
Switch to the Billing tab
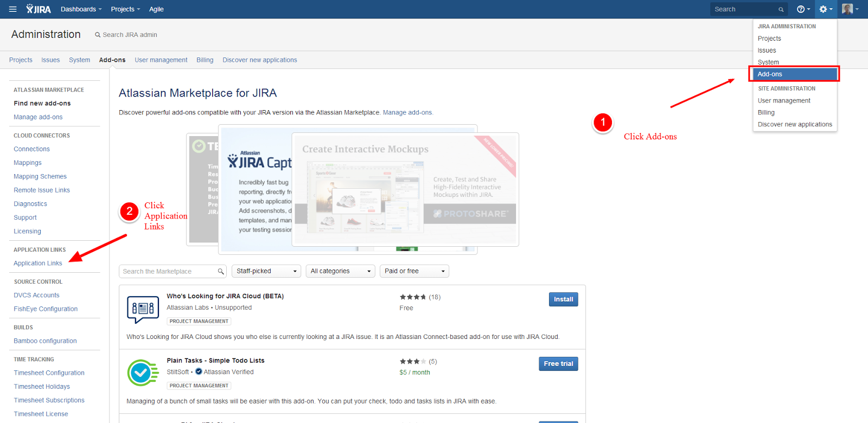pos(205,60)
